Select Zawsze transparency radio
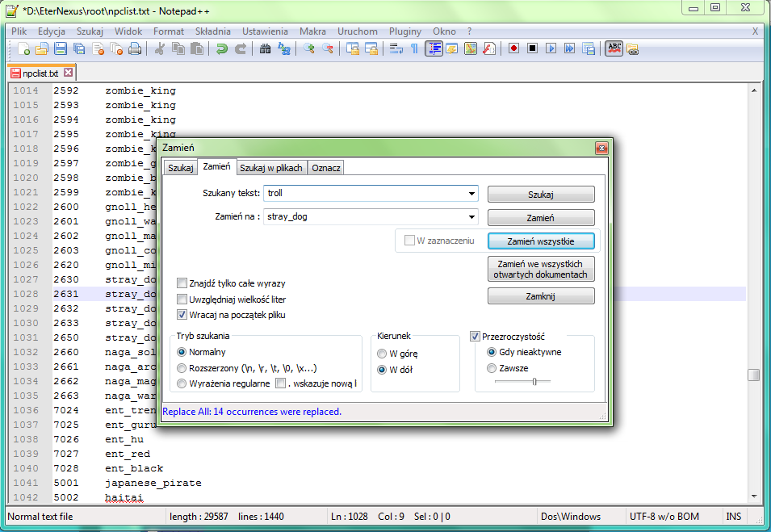This screenshot has height=532, width=771. (491, 368)
